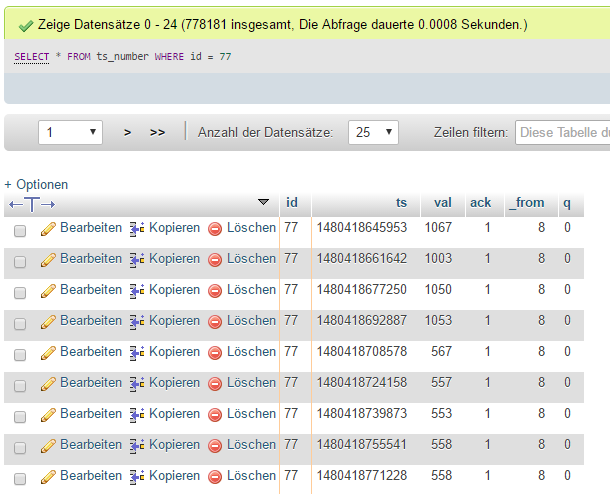This screenshot has width=610, height=494.
Task: Open the Anzahl der Datensätze dropdown
Action: click(373, 132)
